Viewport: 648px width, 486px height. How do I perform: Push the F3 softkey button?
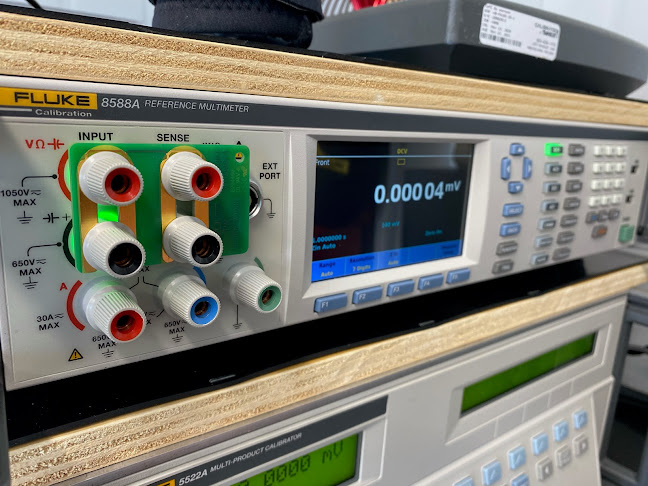400,288
